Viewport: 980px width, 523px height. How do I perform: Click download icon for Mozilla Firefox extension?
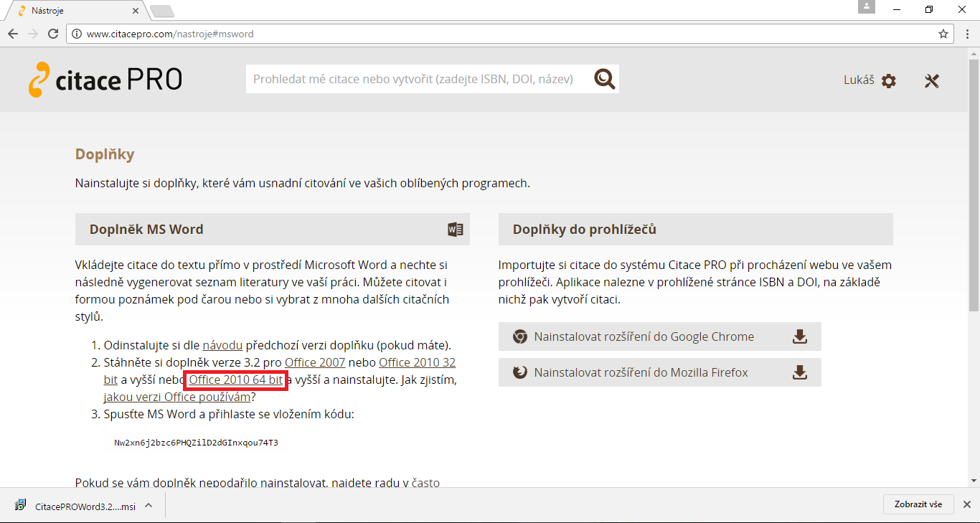pos(799,372)
